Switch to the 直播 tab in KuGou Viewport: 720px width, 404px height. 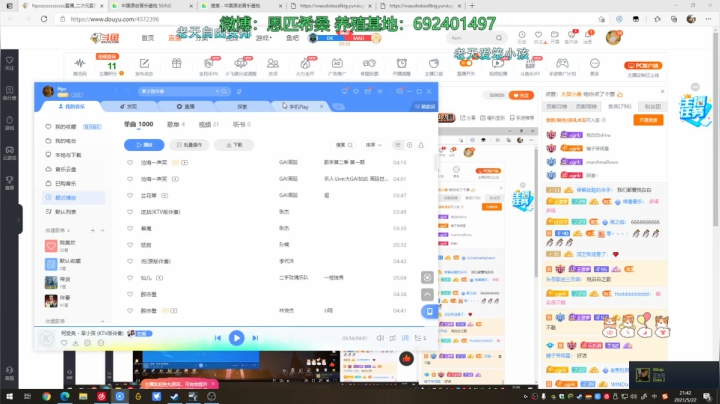point(186,107)
